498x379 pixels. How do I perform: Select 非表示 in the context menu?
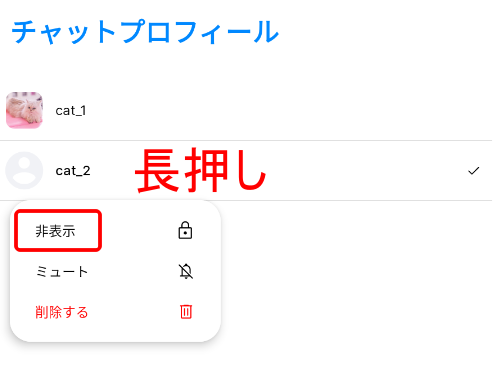(55, 231)
